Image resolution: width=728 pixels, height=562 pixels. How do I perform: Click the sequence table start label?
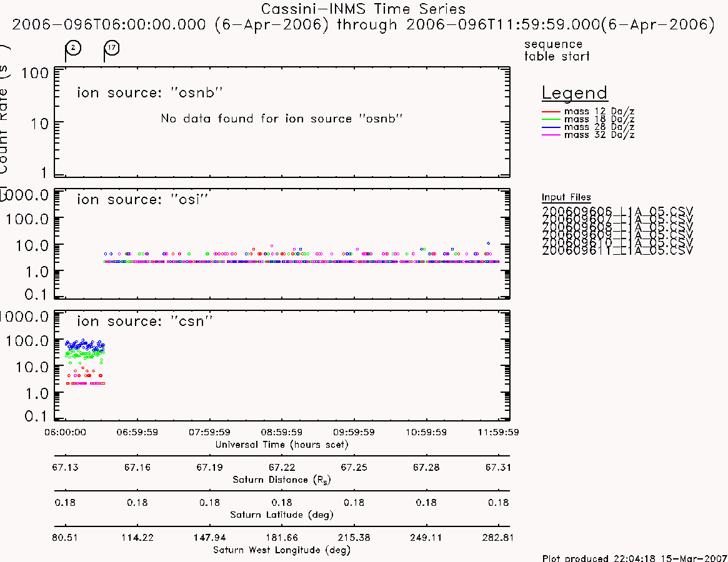pyautogui.click(x=557, y=50)
